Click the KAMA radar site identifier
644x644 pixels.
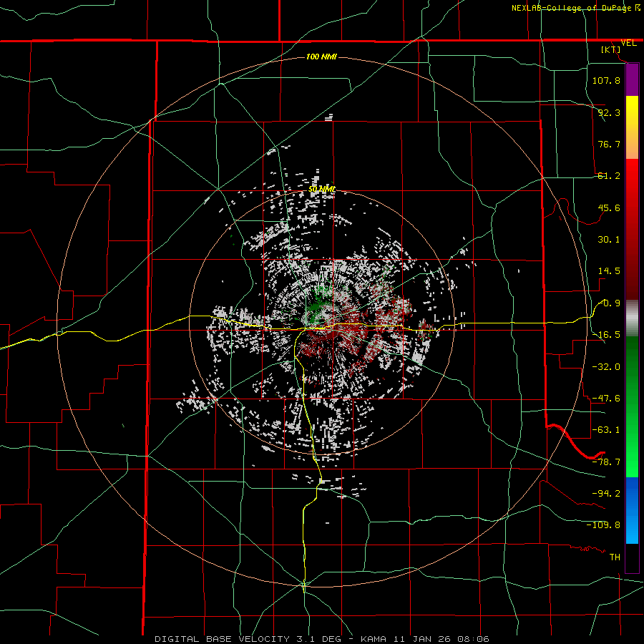(x=374, y=639)
